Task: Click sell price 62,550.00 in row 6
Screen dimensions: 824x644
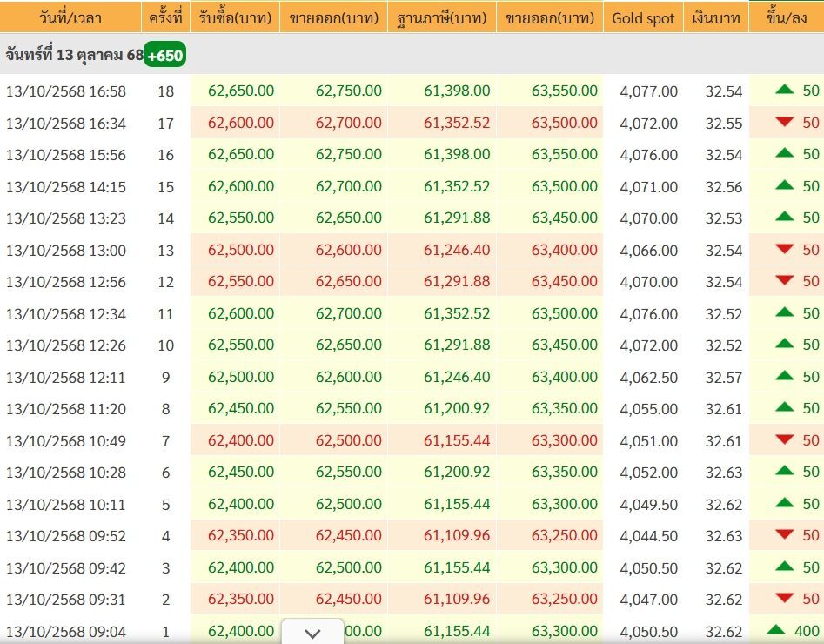Action: click(349, 472)
